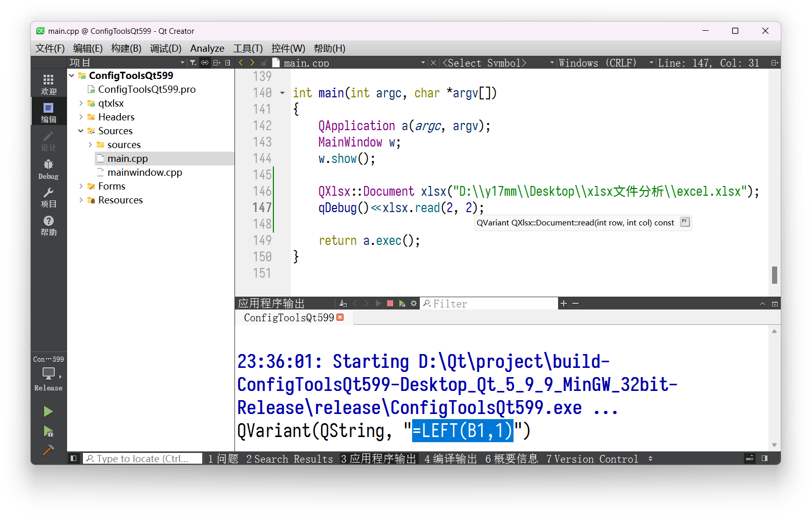This screenshot has height=518, width=812.
Task: Show the 1 问题 issues pane
Action: pyautogui.click(x=223, y=459)
